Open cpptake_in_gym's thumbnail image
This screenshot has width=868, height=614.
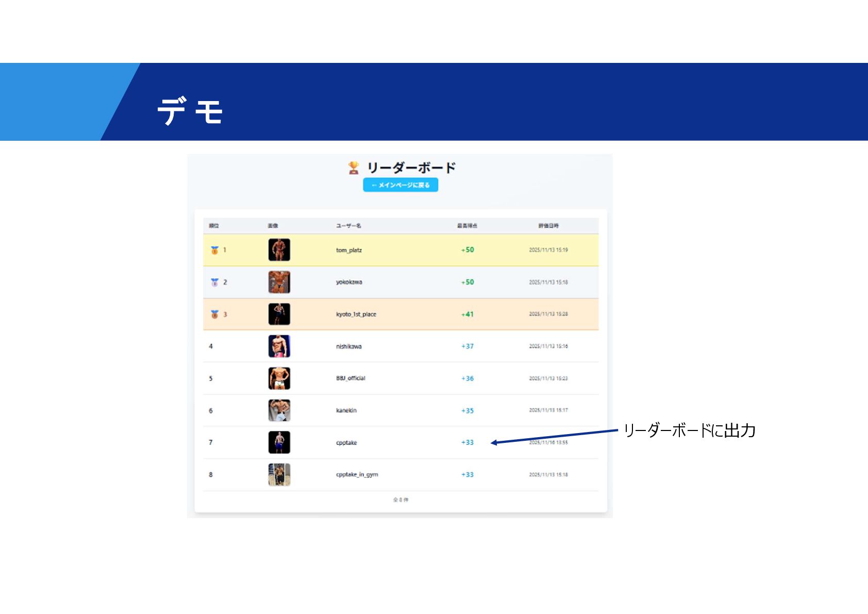pos(279,475)
